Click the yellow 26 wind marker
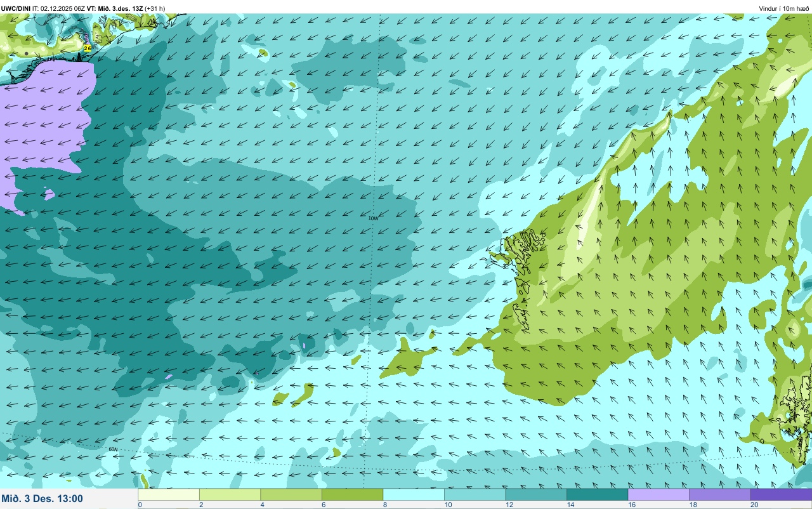The width and height of the screenshot is (812, 509). point(88,48)
